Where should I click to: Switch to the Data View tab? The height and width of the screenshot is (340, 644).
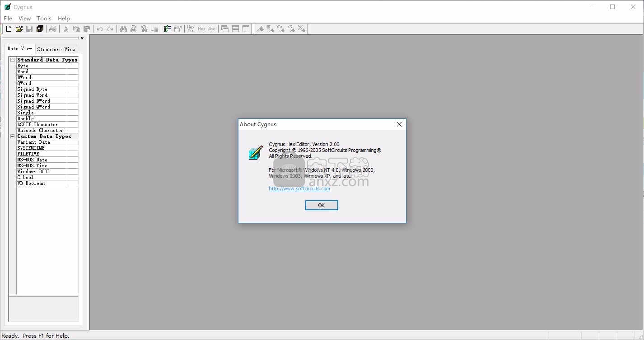pos(20,49)
